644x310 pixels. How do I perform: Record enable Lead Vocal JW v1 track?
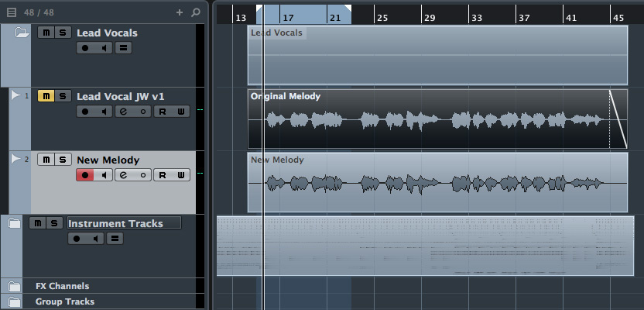click(85, 112)
